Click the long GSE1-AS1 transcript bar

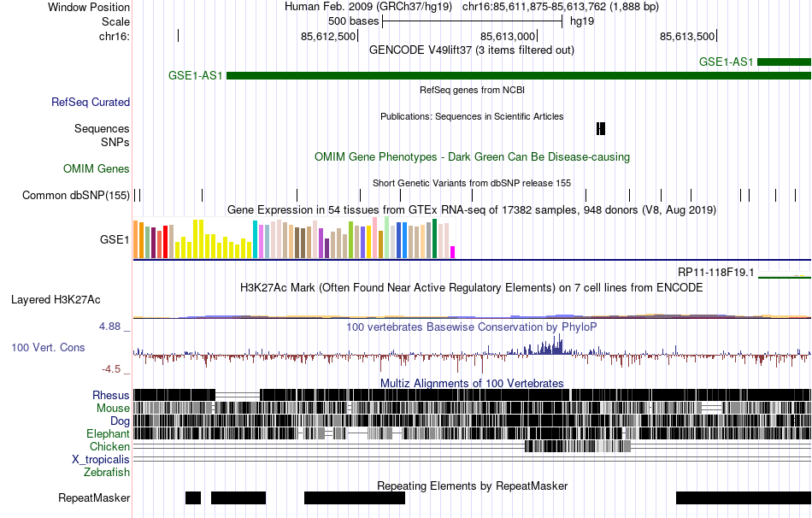point(519,75)
